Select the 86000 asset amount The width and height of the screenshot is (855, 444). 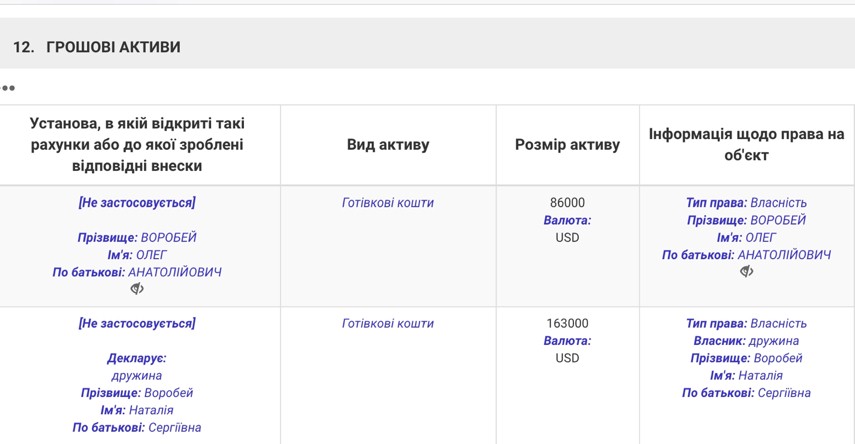[567, 203]
